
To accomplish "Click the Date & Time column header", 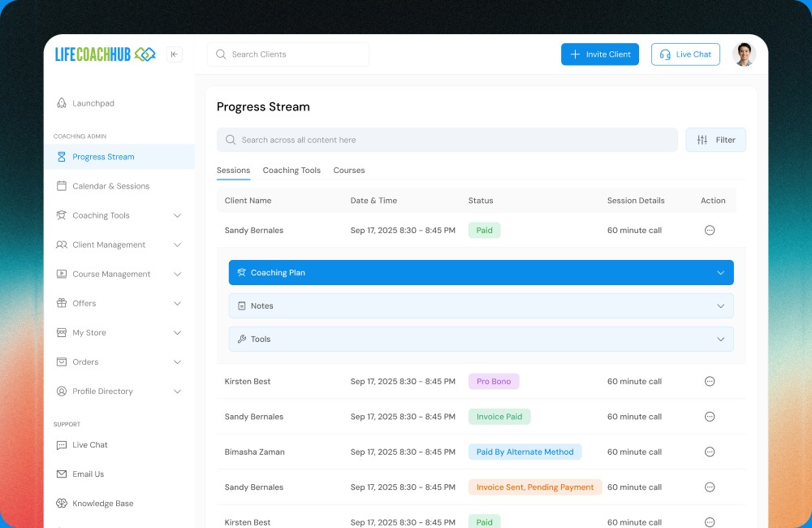I will tap(374, 201).
